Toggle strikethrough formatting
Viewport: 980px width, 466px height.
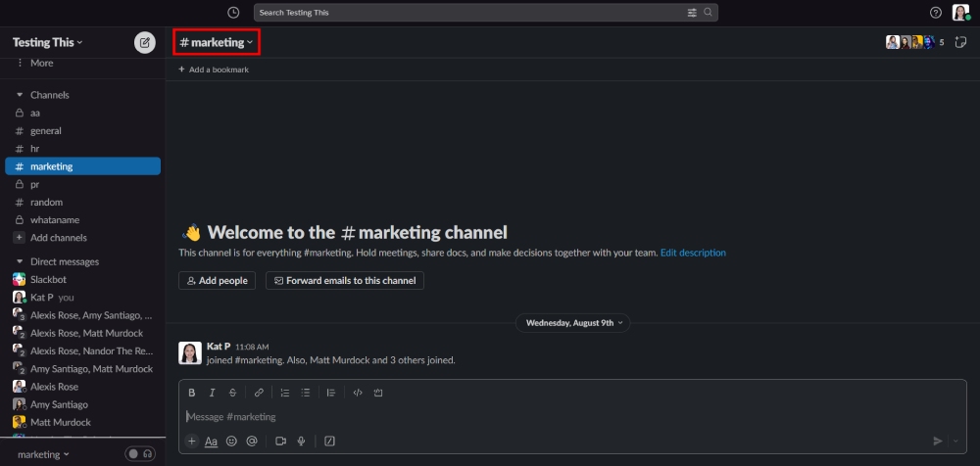(x=232, y=393)
